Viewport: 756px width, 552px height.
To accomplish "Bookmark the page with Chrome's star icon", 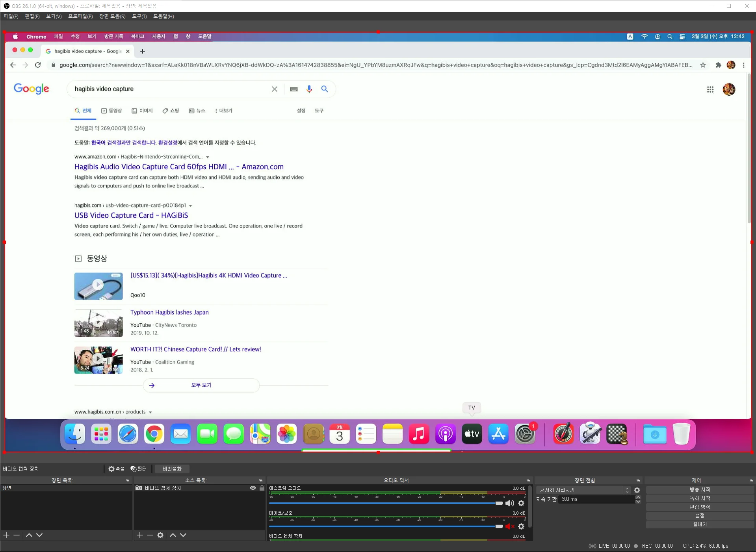I will point(703,65).
